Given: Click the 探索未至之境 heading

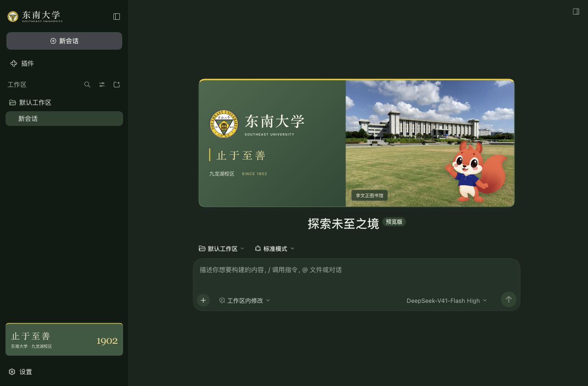Looking at the screenshot, I should [343, 224].
